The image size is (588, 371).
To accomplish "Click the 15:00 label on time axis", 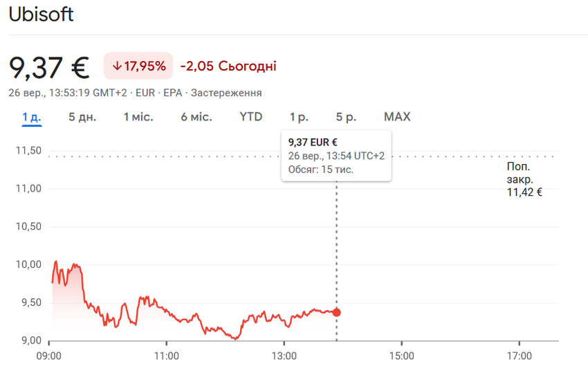I will (x=401, y=356).
